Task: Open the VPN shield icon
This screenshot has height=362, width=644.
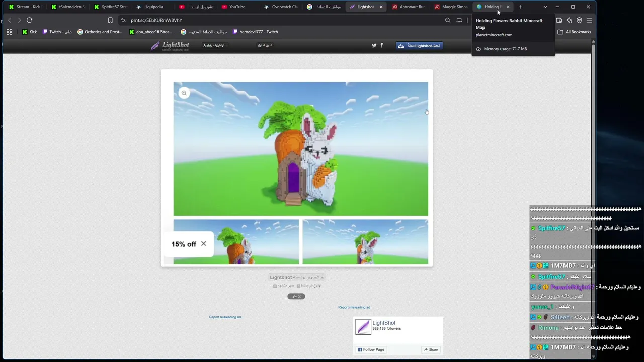Action: point(579,20)
